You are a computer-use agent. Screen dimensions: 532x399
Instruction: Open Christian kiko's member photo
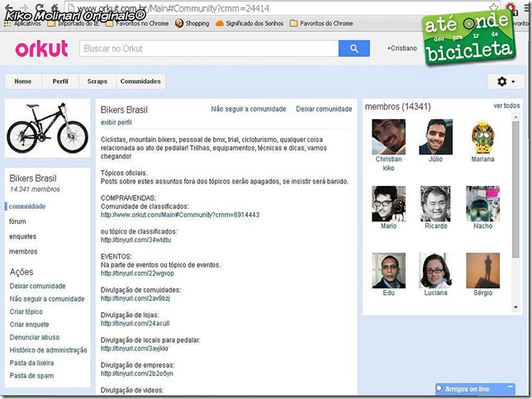click(388, 137)
